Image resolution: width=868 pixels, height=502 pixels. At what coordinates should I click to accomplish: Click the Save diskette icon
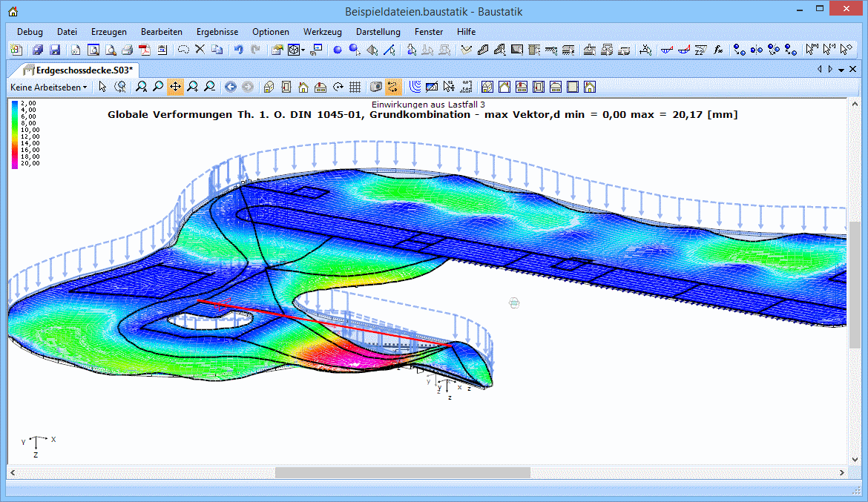tap(55, 50)
